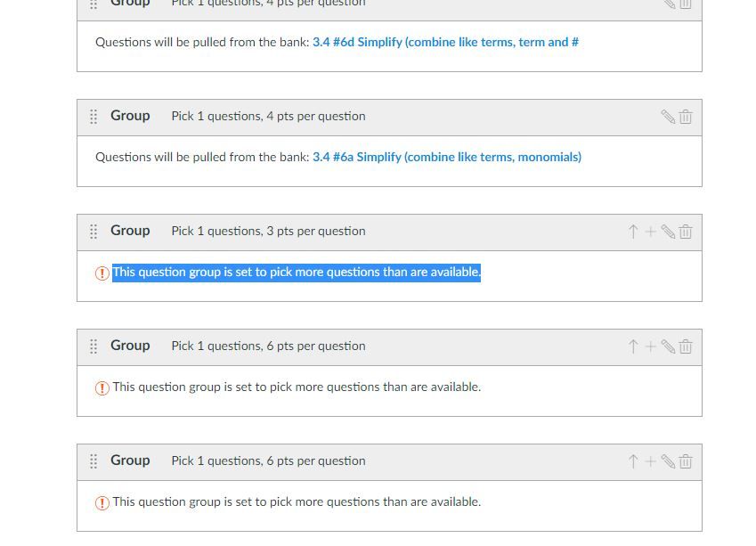Click the up arrow on 3 pts group

pyautogui.click(x=633, y=232)
